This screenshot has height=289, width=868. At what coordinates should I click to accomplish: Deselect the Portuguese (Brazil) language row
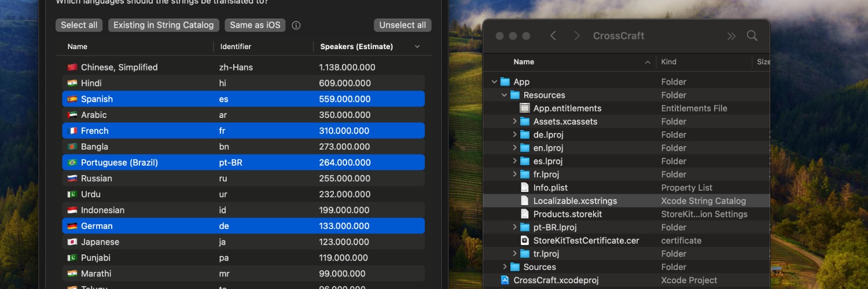[244, 162]
